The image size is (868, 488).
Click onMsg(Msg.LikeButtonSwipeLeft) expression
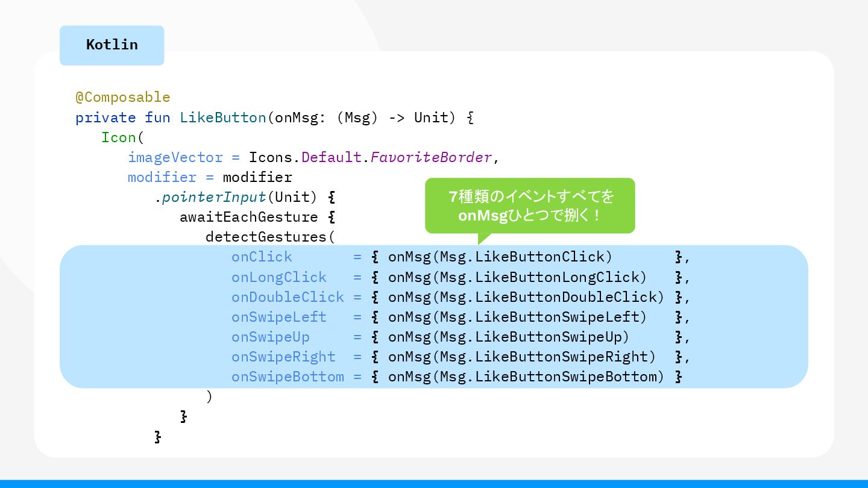pos(517,317)
